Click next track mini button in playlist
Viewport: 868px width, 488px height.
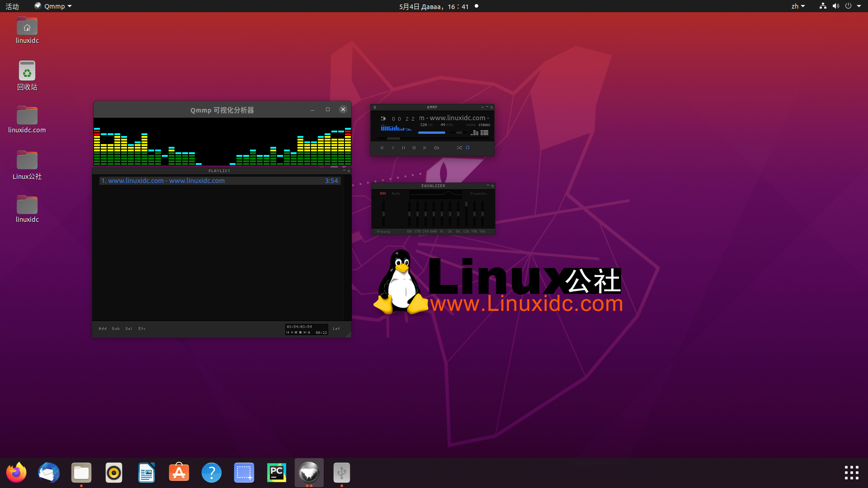[x=305, y=333]
